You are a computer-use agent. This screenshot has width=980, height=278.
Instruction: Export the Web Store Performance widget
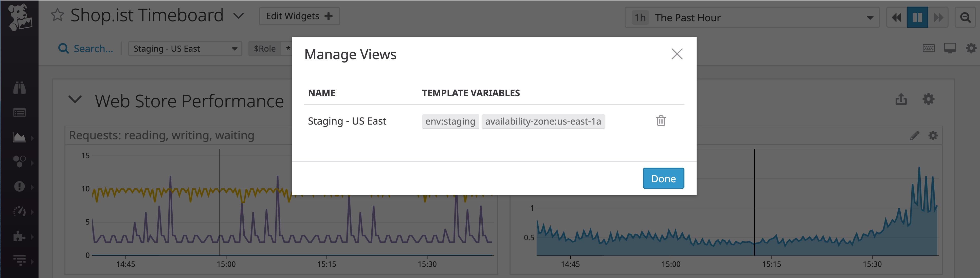coord(901,99)
